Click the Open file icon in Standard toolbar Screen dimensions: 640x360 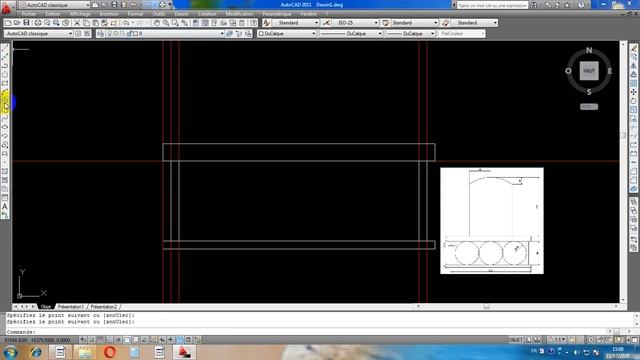tap(17, 23)
